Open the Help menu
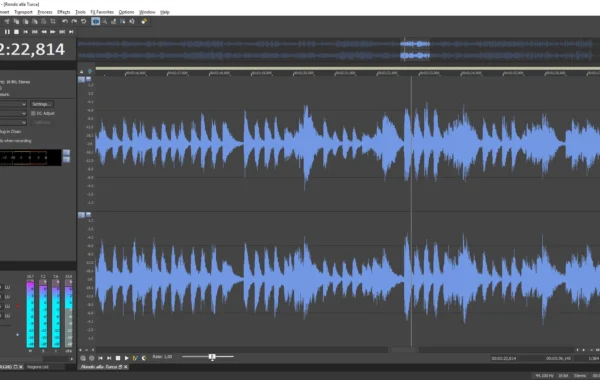 [165, 12]
